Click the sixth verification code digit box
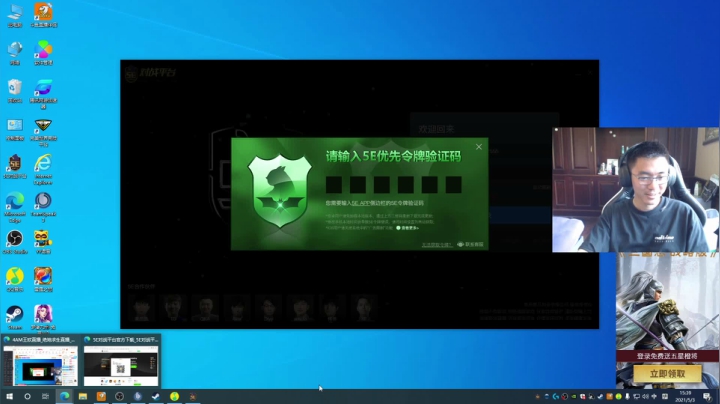Image resolution: width=720 pixels, height=404 pixels. [453, 185]
